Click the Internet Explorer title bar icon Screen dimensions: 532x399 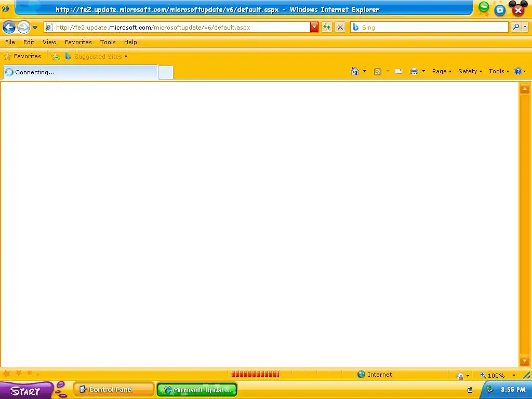click(5, 8)
